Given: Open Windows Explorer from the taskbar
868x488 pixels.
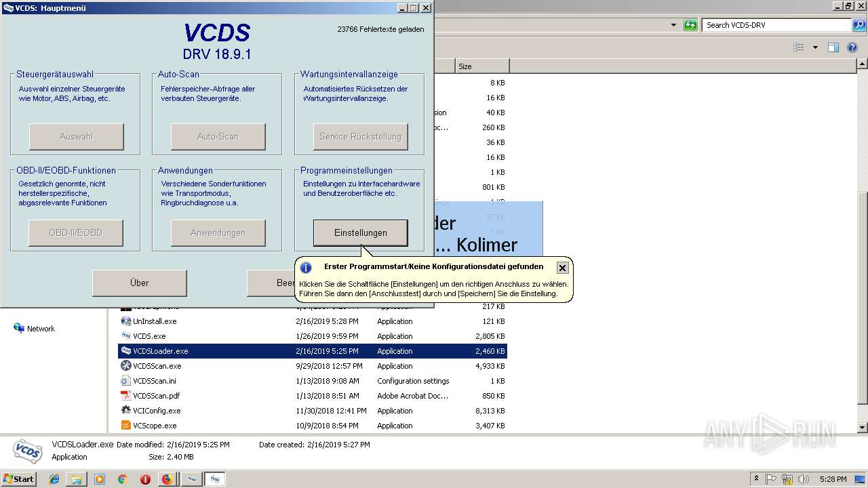Looking at the screenshot, I should [x=77, y=479].
